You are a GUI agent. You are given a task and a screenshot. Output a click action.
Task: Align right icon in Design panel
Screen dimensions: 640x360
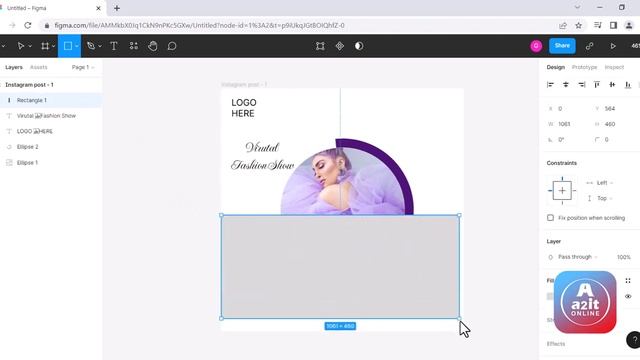click(x=581, y=84)
